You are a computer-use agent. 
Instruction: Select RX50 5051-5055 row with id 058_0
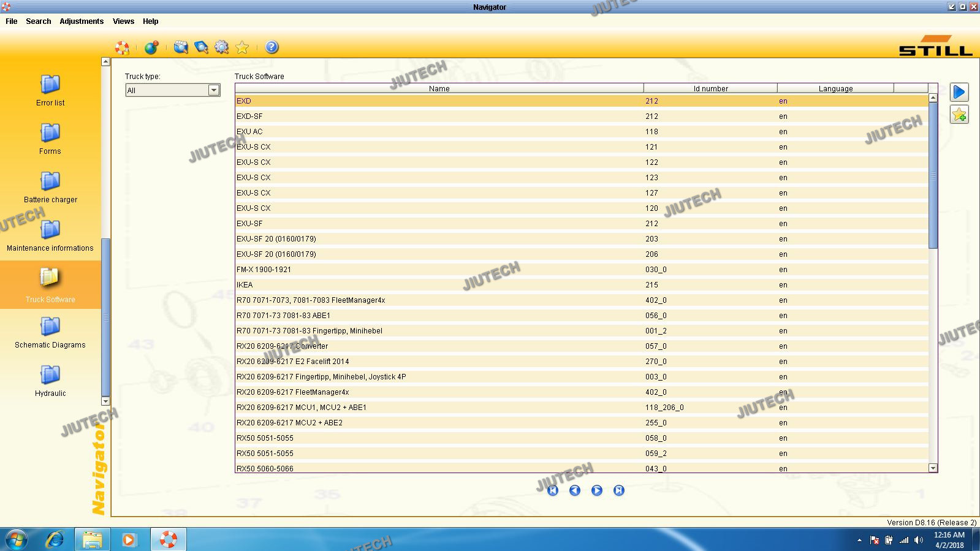pyautogui.click(x=582, y=438)
